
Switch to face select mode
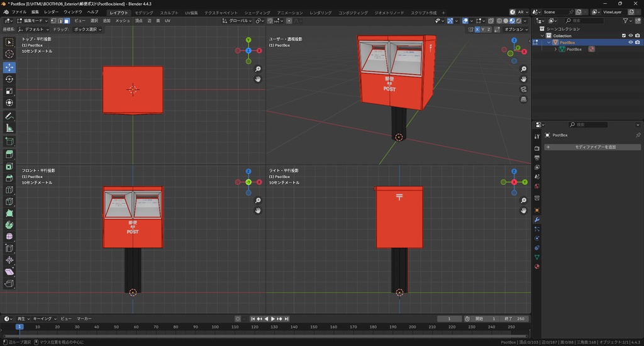pyautogui.click(x=67, y=21)
